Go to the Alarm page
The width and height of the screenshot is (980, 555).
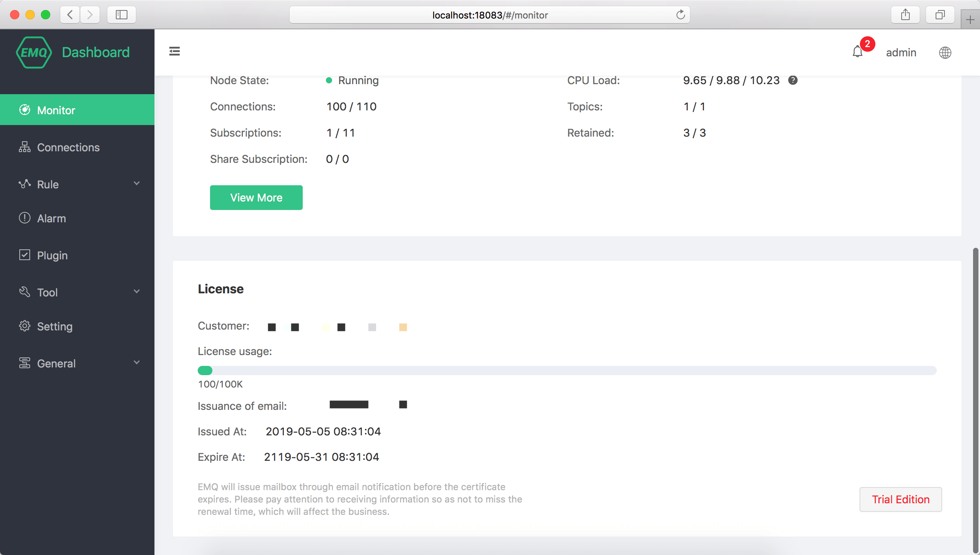tap(51, 218)
